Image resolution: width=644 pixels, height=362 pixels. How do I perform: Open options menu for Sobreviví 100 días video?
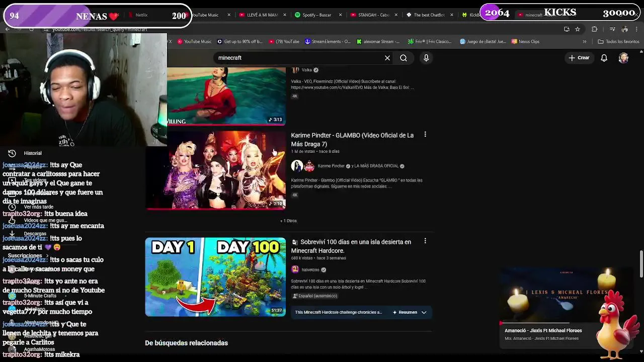(425, 241)
